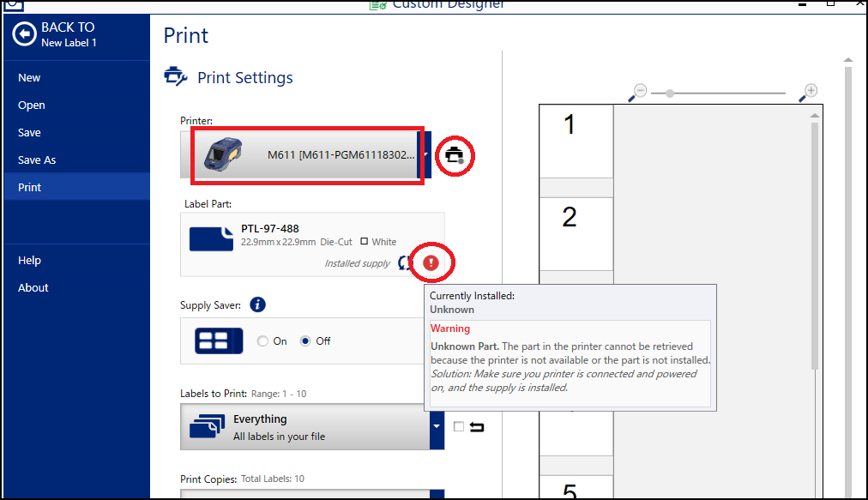Click the 22.9mm x 22.9mm size text
The height and width of the screenshot is (500, 868).
click(279, 242)
